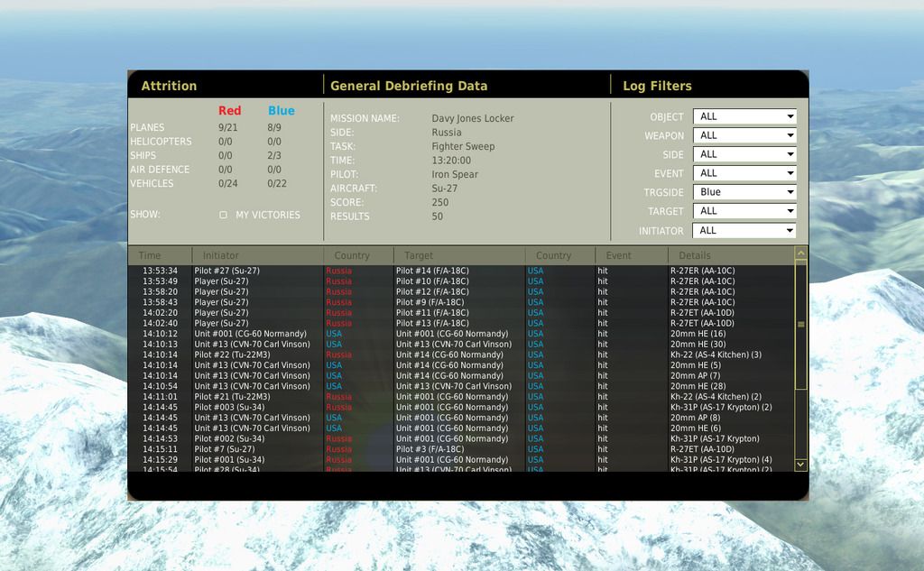Screen dimensions: 924x571
Task: Click the Target column header
Action: click(x=419, y=255)
